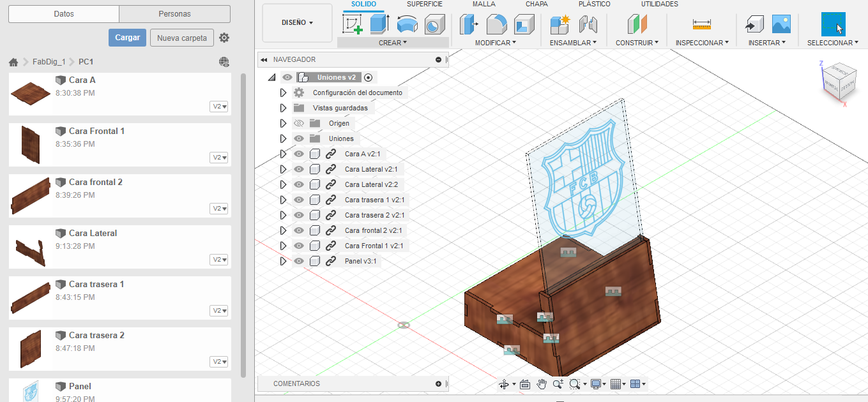Select the Shell tool
The image size is (868, 402).
[x=524, y=24]
